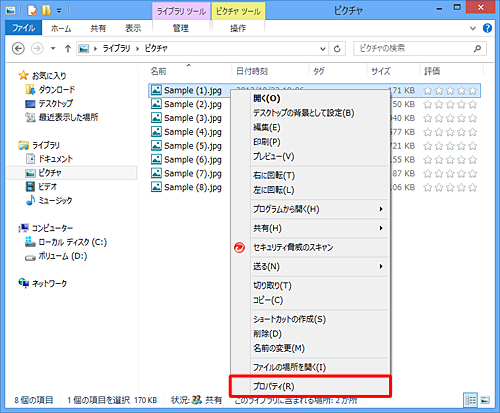The width and height of the screenshot is (500, 413).
Task: Click the セキュリティ脅威のスキャン red icon
Action: pyautogui.click(x=239, y=247)
